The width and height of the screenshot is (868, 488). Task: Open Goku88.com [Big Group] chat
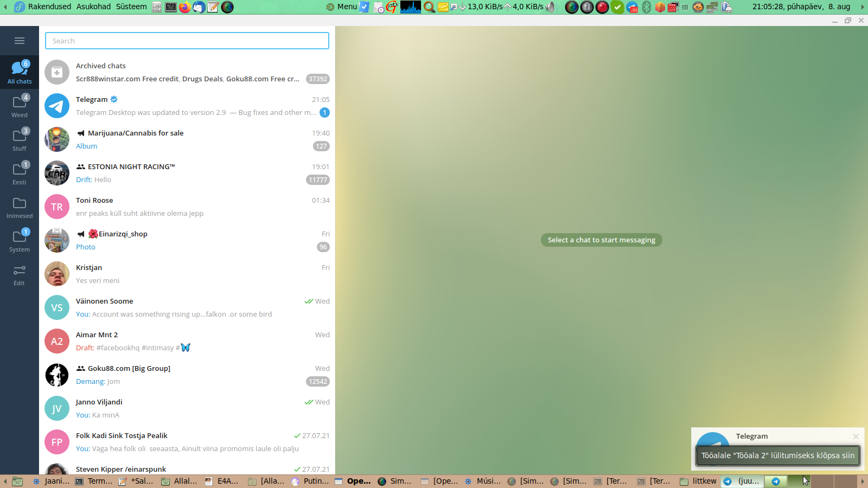coord(187,375)
